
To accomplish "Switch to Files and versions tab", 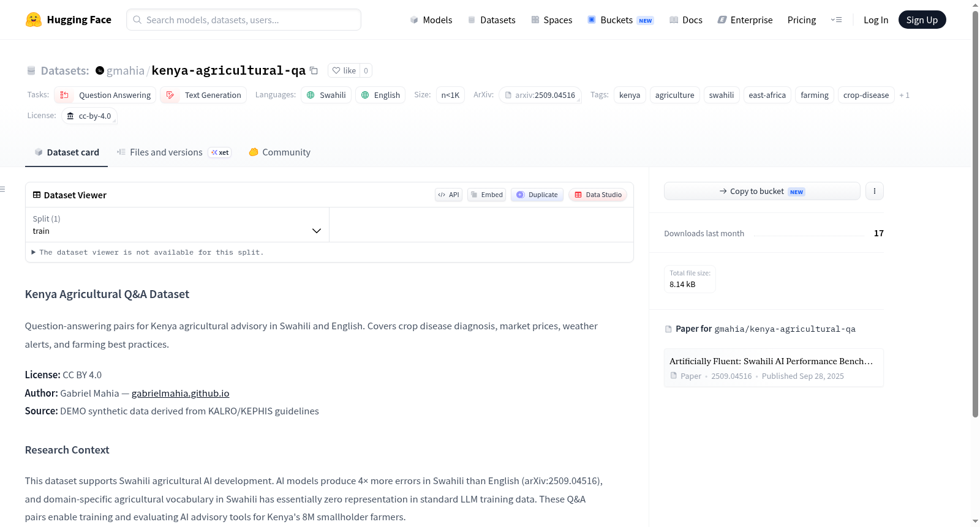I will click(x=174, y=152).
